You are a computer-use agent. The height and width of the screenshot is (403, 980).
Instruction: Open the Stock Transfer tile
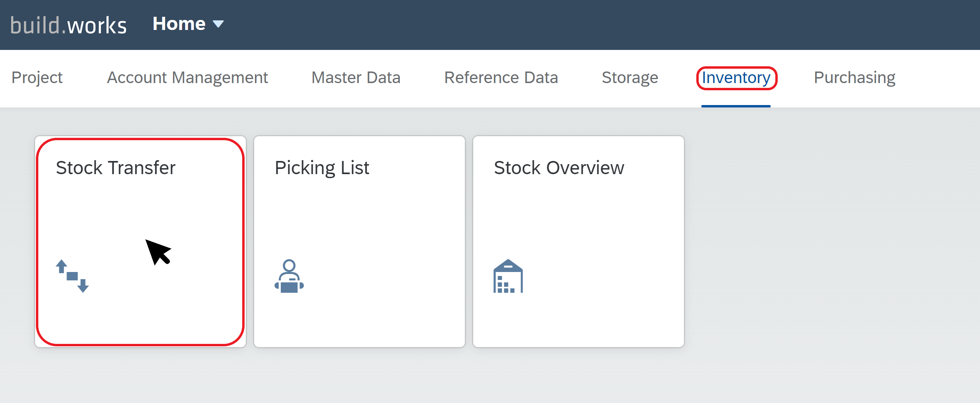pyautogui.click(x=140, y=242)
